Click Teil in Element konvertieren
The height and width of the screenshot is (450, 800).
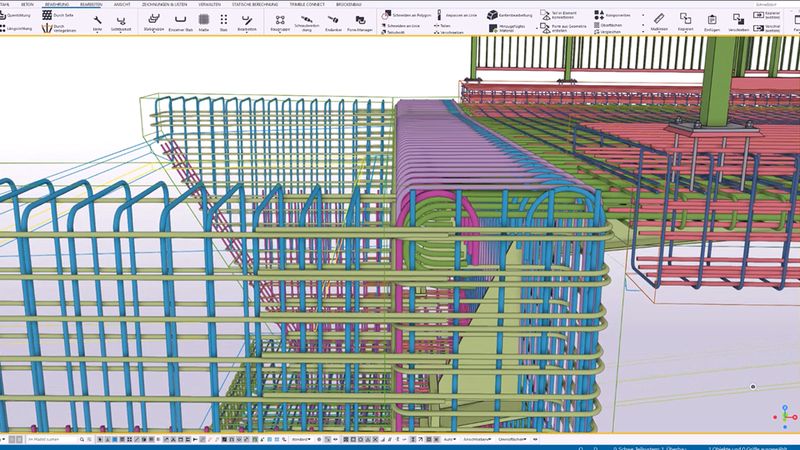[x=559, y=15]
